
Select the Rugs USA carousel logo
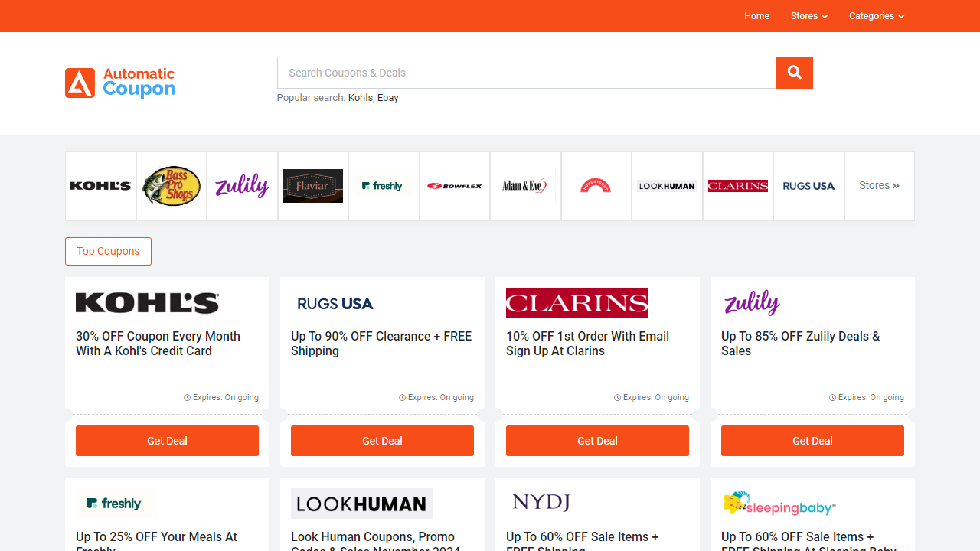[x=808, y=185]
